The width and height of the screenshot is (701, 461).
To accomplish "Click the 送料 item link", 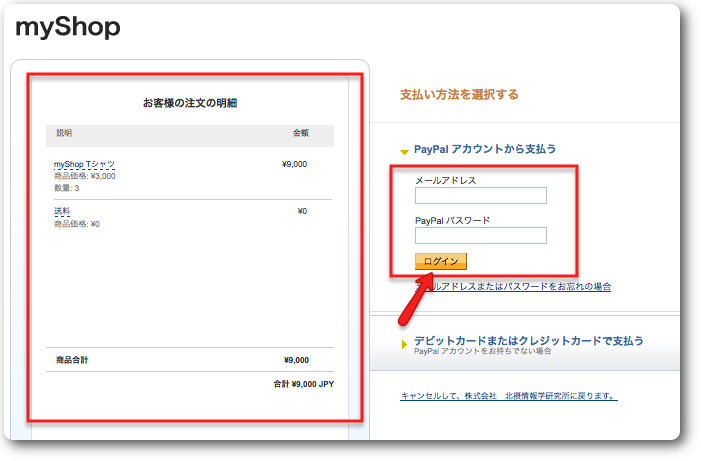I will click(62, 211).
